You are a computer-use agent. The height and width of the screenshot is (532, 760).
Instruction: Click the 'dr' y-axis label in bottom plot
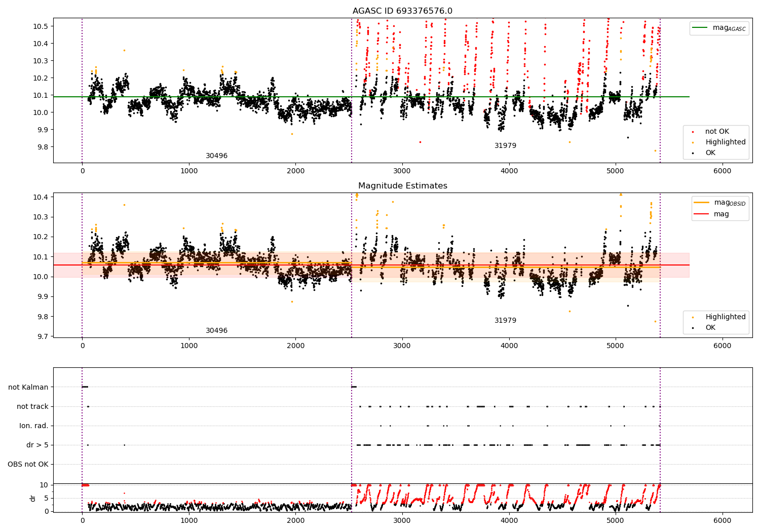tap(33, 498)
